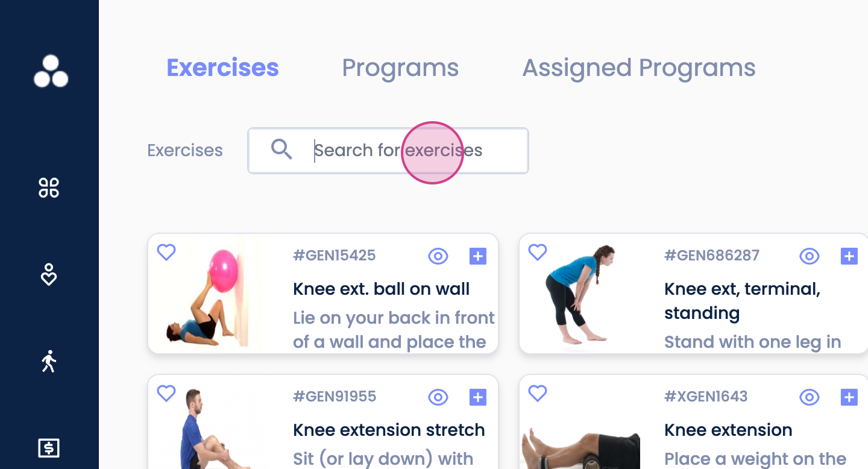This screenshot has width=868, height=469.
Task: Switch to the Assigned Programs tab
Action: [639, 68]
